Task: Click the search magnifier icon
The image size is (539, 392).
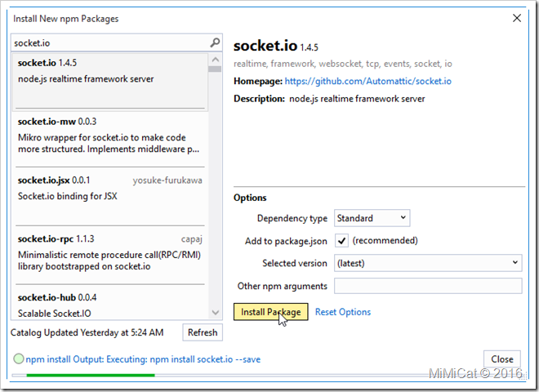Action: pos(215,42)
